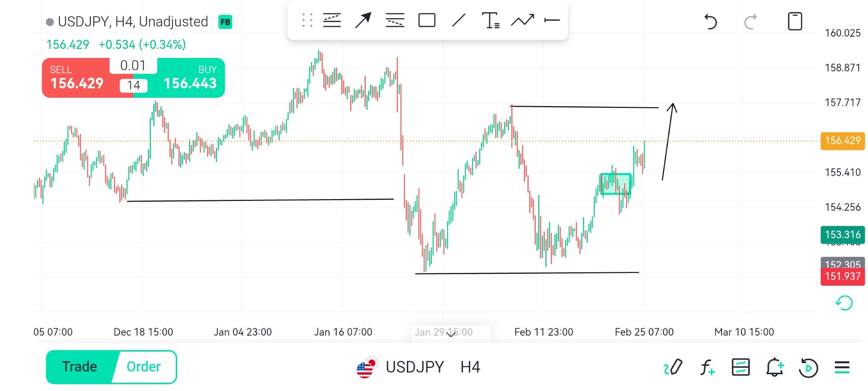Select the horizontal line tool

click(552, 21)
